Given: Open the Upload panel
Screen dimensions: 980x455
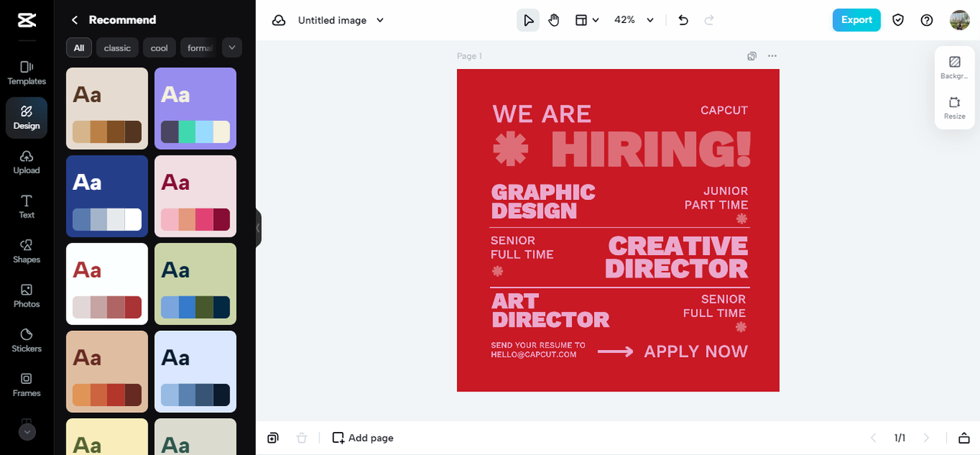Looking at the screenshot, I should (27, 162).
